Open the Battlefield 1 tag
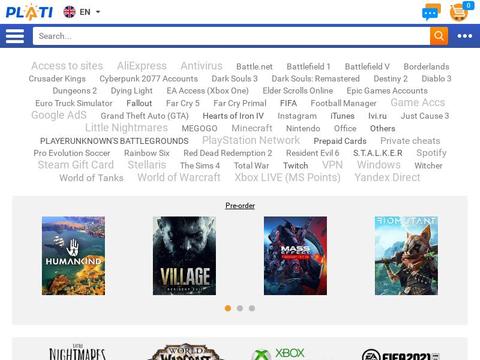Viewport: 480px width, 360px height. tap(308, 67)
